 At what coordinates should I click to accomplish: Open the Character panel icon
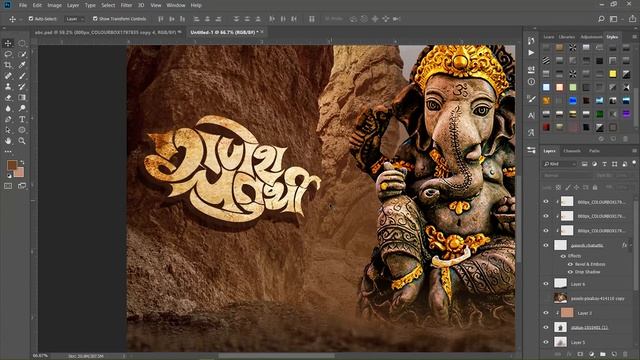click(x=531, y=116)
